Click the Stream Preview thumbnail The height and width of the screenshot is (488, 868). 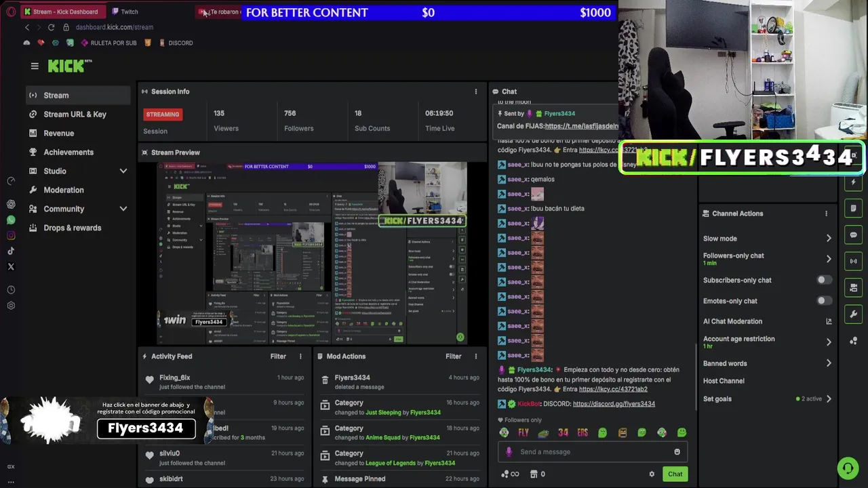[312, 253]
